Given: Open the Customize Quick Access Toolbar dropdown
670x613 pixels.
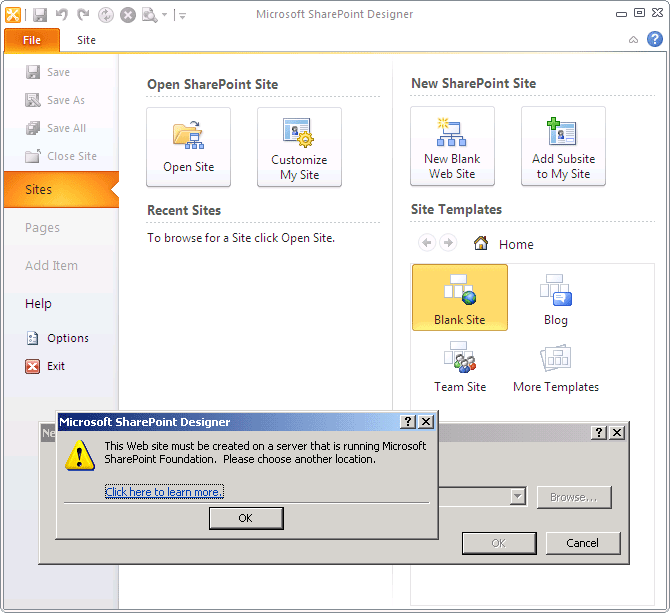Looking at the screenshot, I should 182,16.
